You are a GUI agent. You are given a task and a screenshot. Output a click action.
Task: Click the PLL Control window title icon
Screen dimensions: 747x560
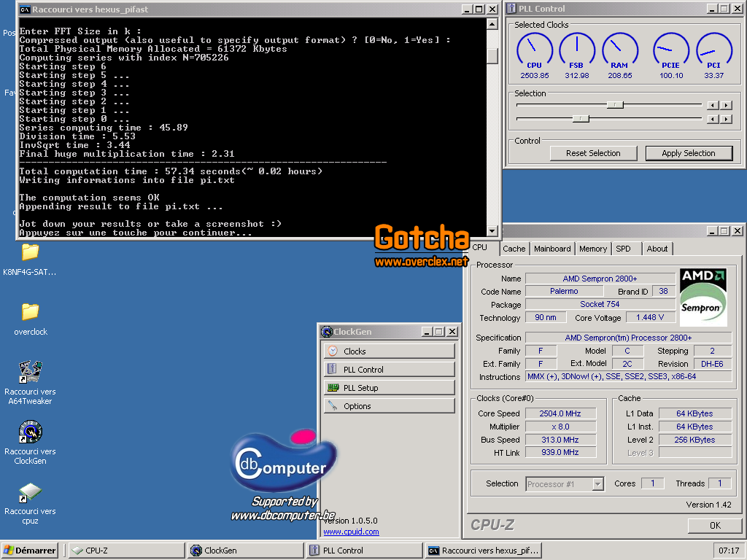(x=511, y=9)
